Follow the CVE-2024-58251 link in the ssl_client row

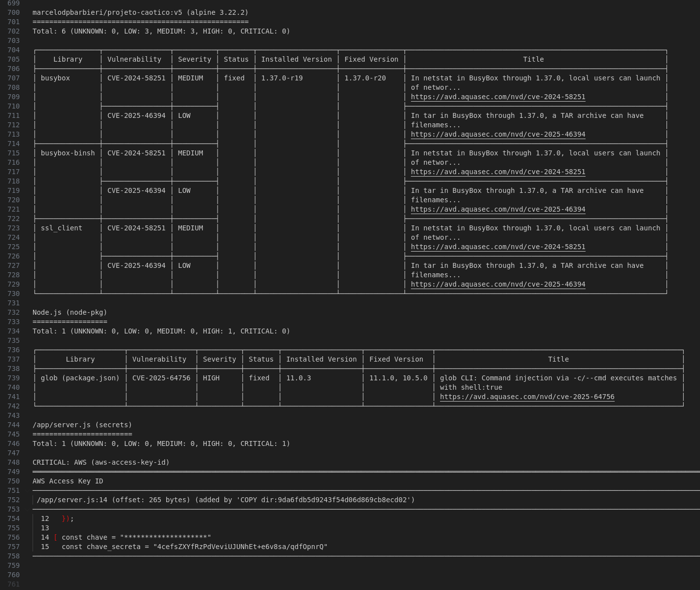[x=498, y=247]
